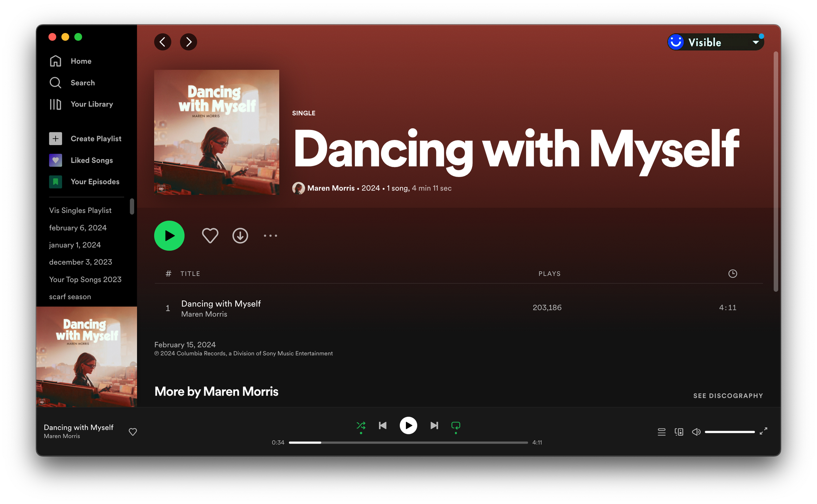The height and width of the screenshot is (504, 817).
Task: Disable the repeat toggle in the player bar
Action: click(456, 426)
